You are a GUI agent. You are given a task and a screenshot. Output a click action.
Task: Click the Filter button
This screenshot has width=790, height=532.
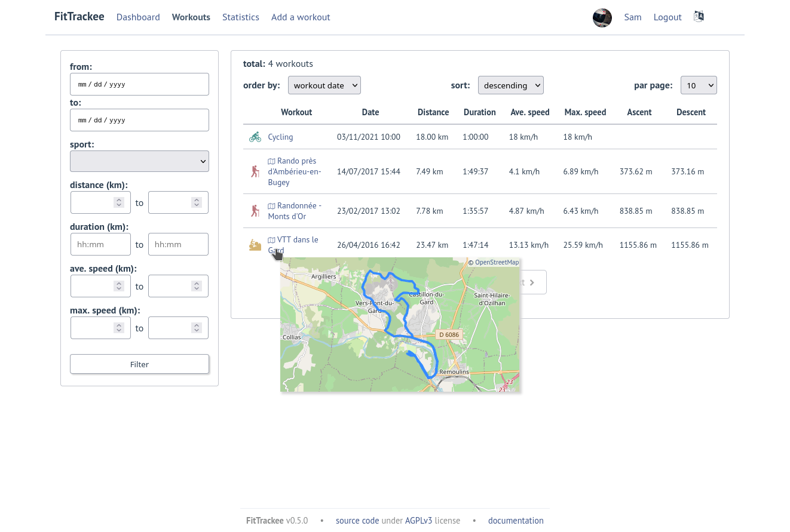click(x=139, y=364)
